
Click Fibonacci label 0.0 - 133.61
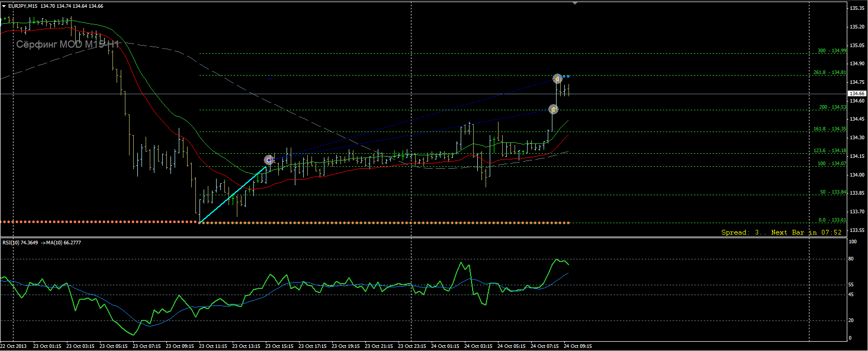click(x=832, y=220)
